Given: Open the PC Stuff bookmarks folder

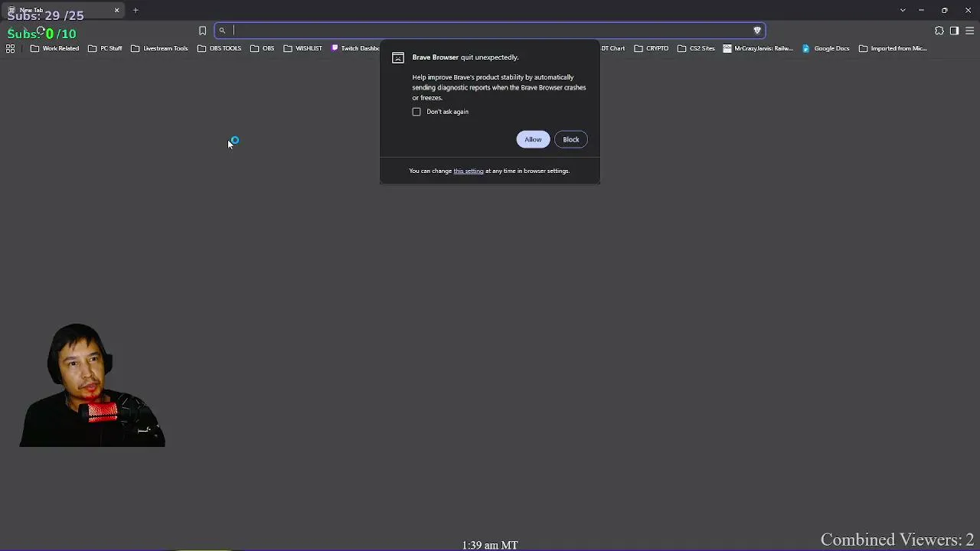Looking at the screenshot, I should 105,48.
